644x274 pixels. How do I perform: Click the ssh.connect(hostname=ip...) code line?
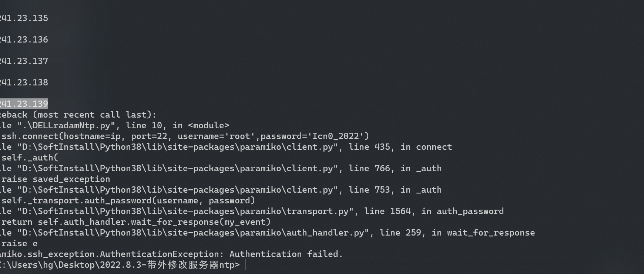pos(185,136)
